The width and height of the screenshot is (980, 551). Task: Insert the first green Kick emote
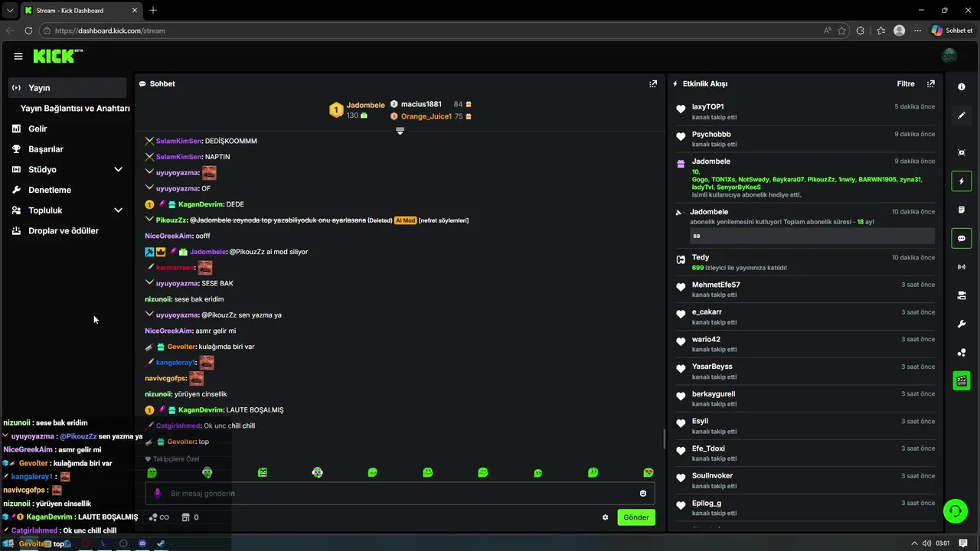(152, 473)
